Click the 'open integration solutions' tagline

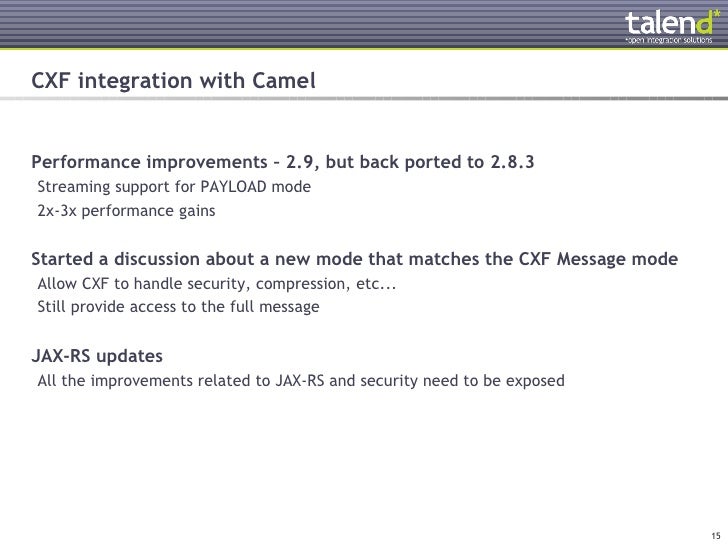click(x=669, y=41)
